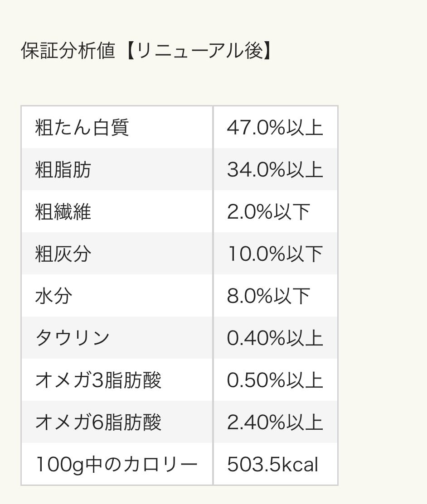Select the 粗繊維 label cell

click(x=63, y=211)
